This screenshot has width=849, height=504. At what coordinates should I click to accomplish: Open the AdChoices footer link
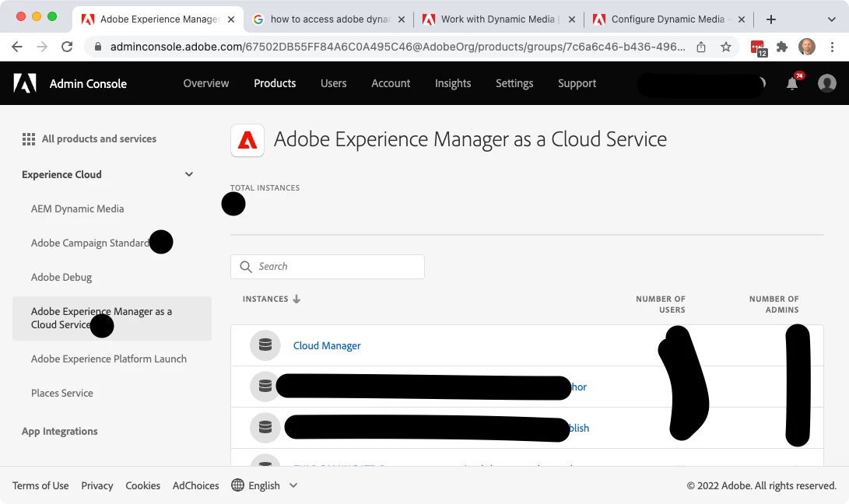coord(195,485)
